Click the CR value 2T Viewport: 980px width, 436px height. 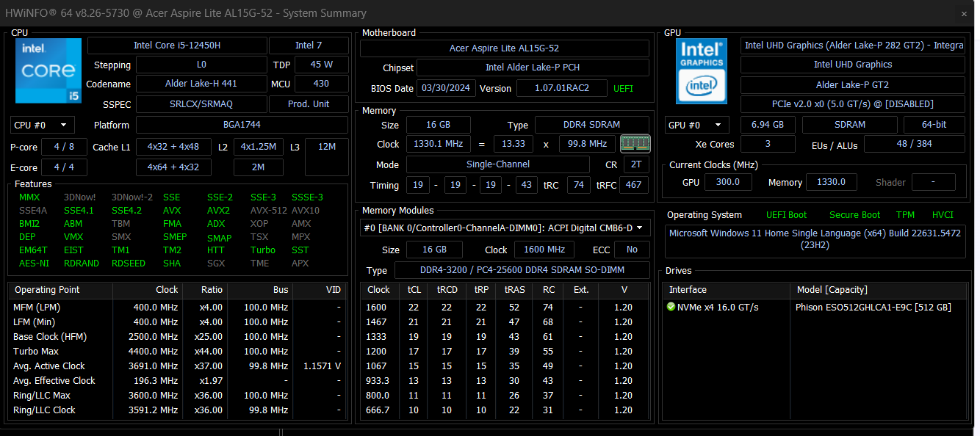point(636,164)
